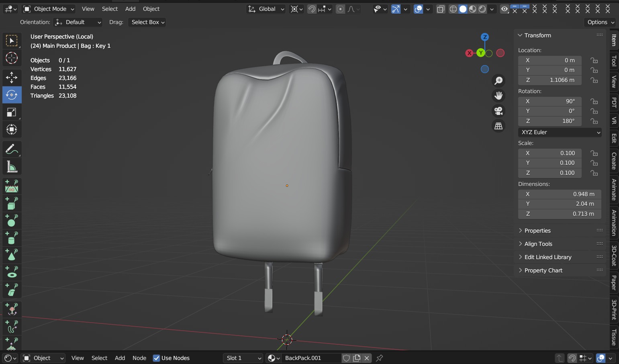Open the shader editor Node menu

click(139, 358)
